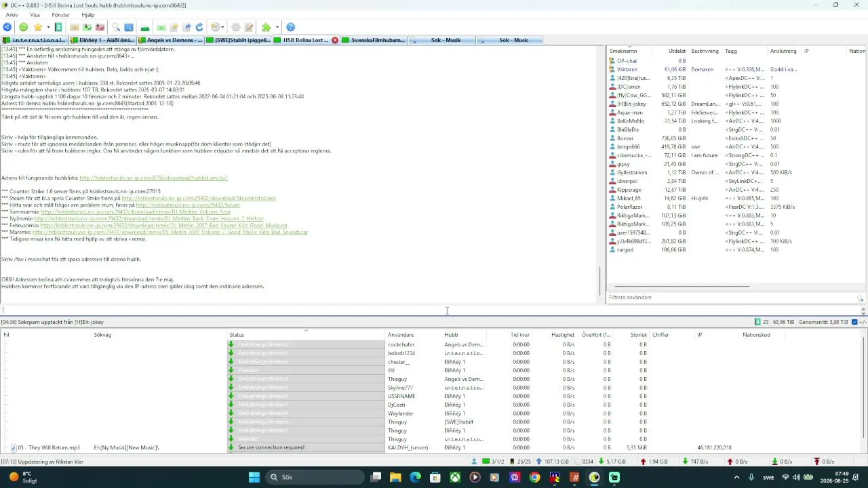
Task: Click the recent-hubs clock toolbar icon
Action: tap(216, 27)
